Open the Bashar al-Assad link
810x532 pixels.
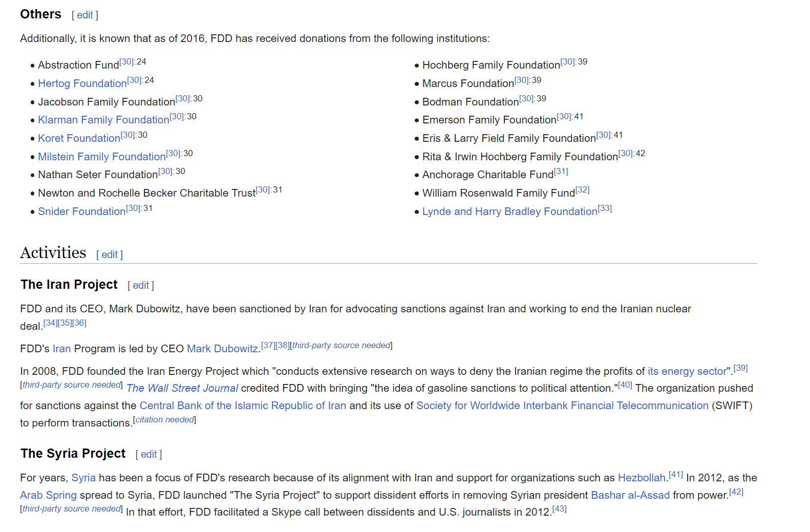[630, 495]
